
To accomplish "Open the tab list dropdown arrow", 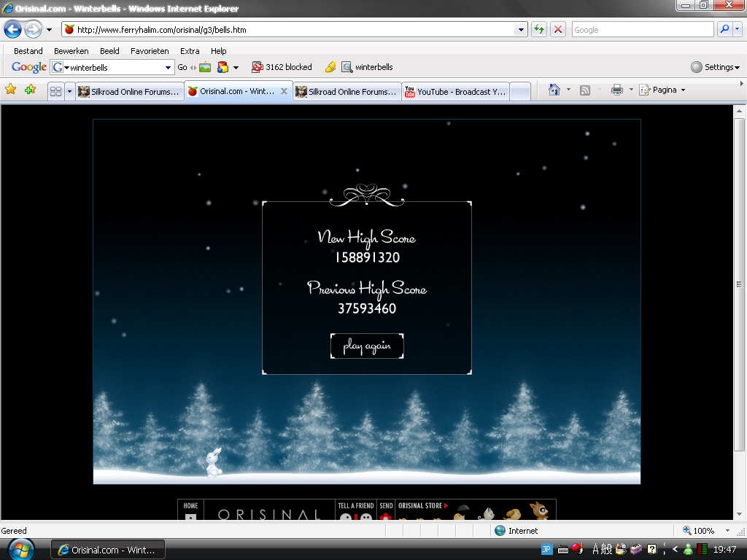I will pos(69,91).
